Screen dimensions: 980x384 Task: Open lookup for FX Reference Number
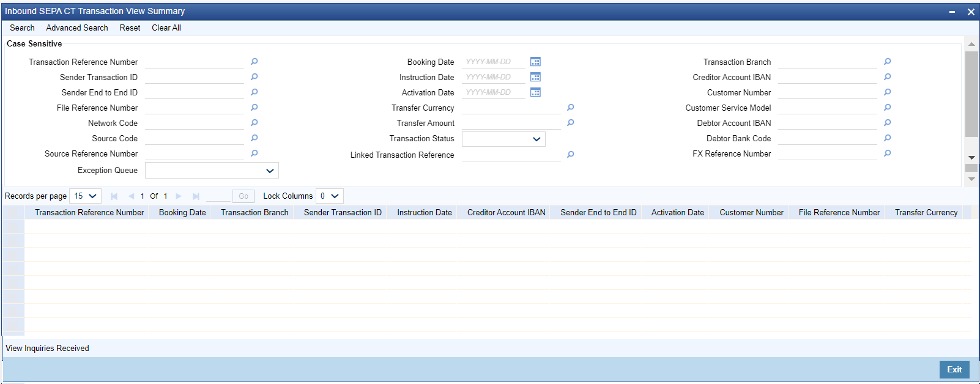click(x=888, y=153)
